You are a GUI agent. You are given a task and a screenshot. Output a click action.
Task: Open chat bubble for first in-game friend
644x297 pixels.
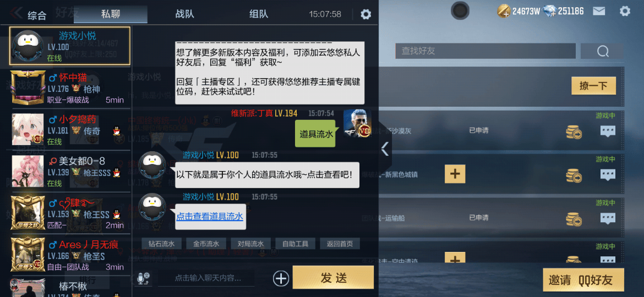[608, 131]
